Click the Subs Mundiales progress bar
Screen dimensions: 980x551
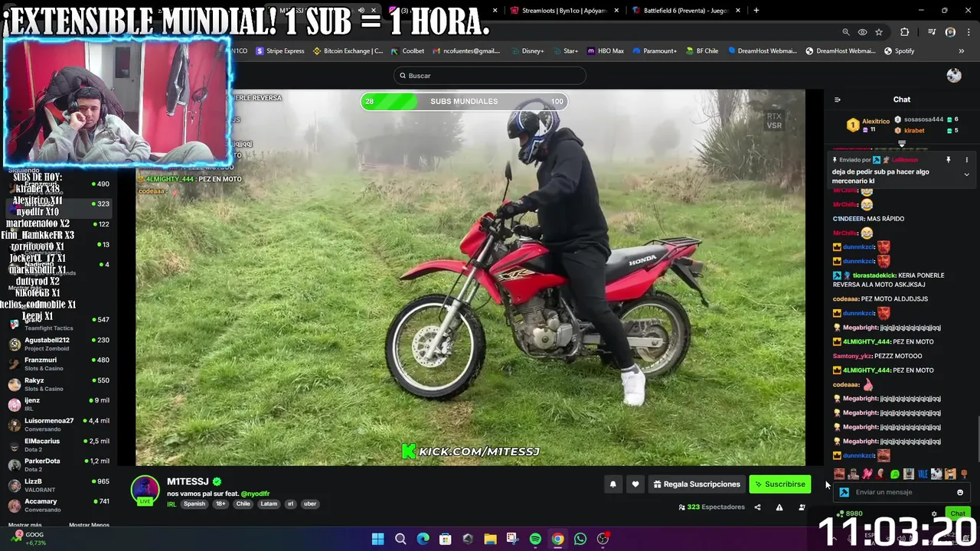click(x=464, y=101)
